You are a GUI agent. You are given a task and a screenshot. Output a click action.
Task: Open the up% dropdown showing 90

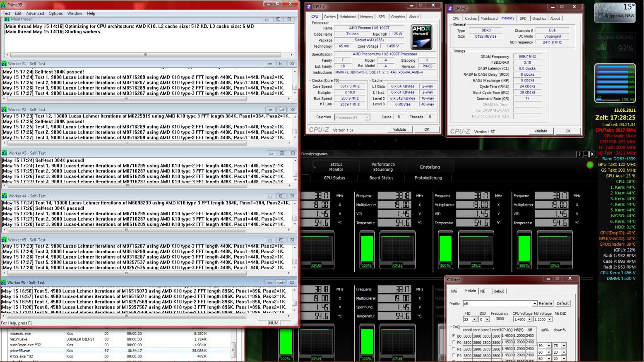tap(549, 345)
